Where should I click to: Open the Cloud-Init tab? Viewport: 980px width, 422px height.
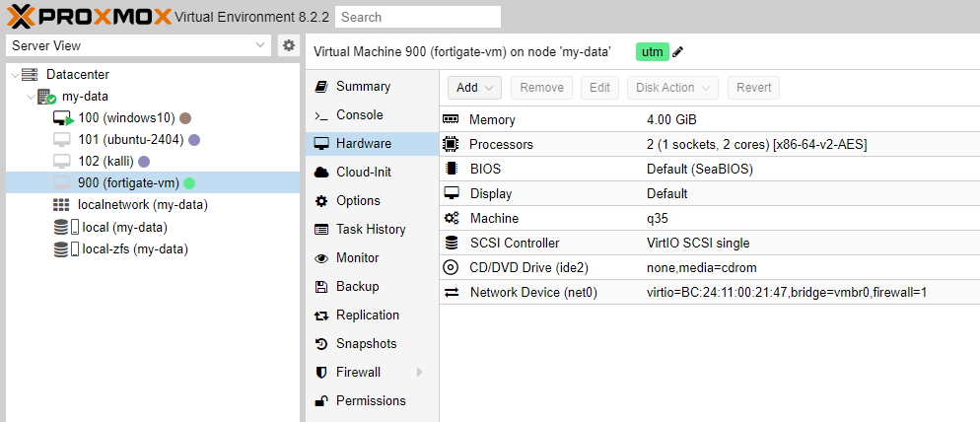[372, 172]
